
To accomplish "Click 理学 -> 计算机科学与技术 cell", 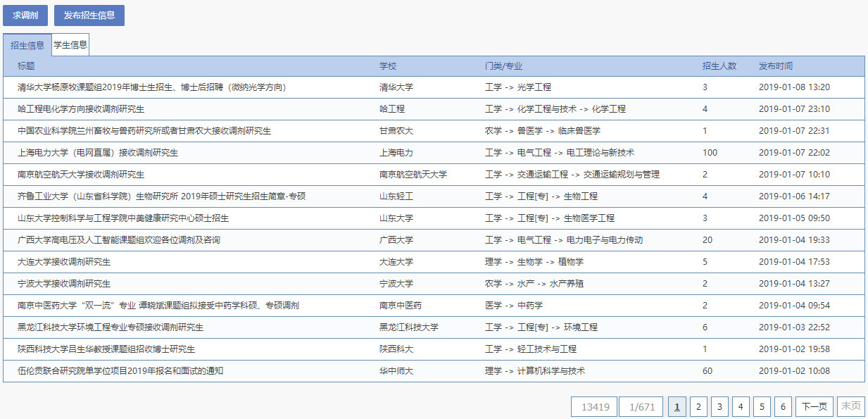I will [x=535, y=371].
